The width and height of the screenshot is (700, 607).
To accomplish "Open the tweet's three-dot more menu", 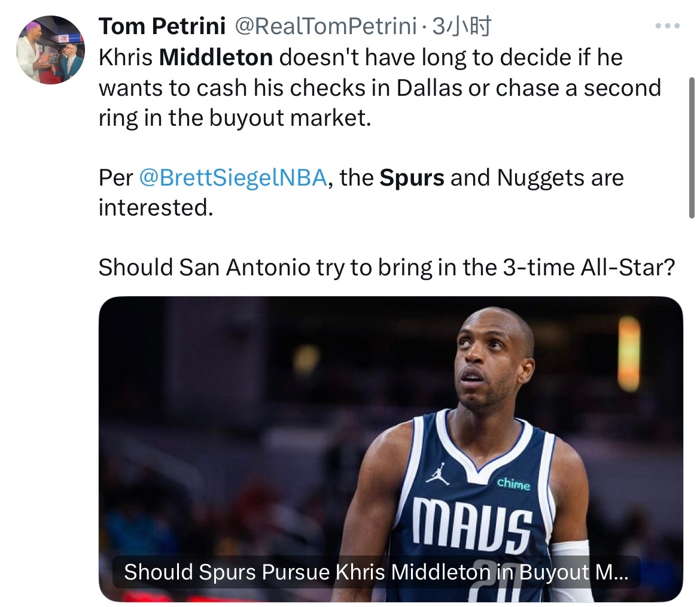I will pos(667,26).
